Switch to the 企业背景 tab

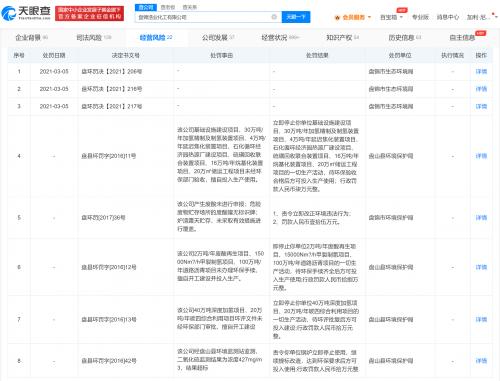[32, 38]
